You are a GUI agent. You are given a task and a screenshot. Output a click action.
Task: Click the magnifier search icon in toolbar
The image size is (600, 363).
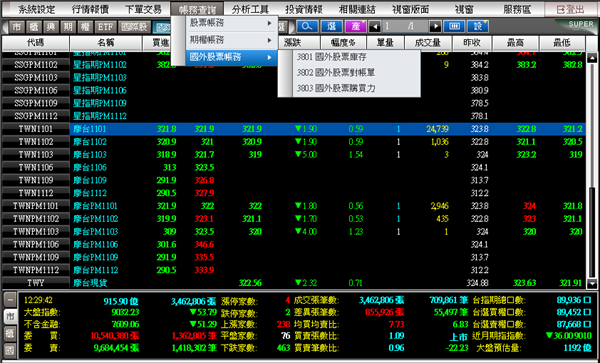click(307, 26)
